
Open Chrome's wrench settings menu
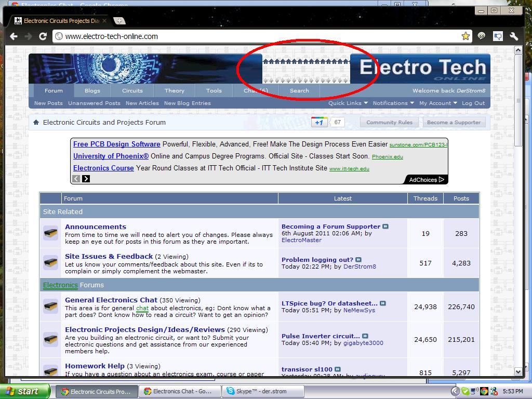coord(514,36)
